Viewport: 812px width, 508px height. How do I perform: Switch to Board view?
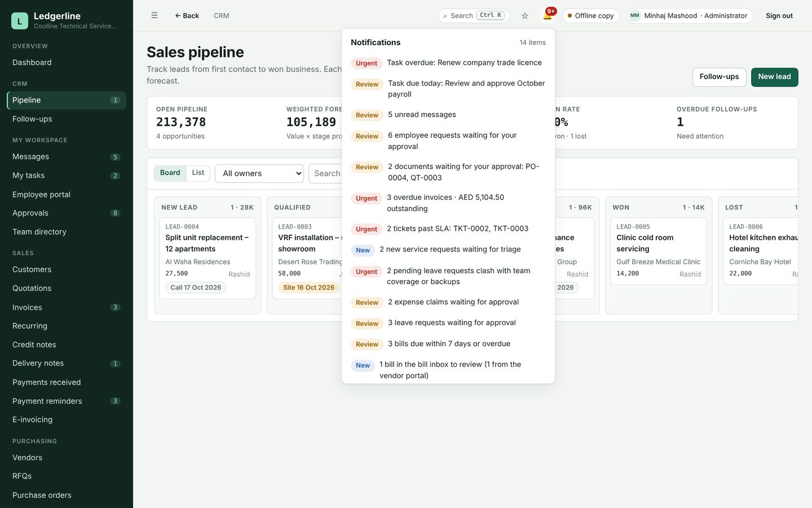pyautogui.click(x=170, y=173)
